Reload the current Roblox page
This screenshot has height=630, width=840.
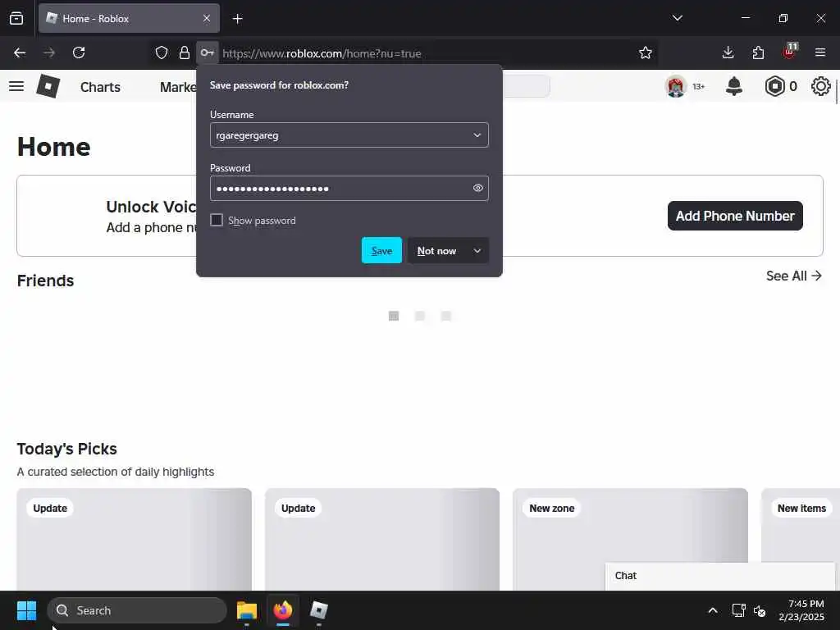click(x=79, y=52)
